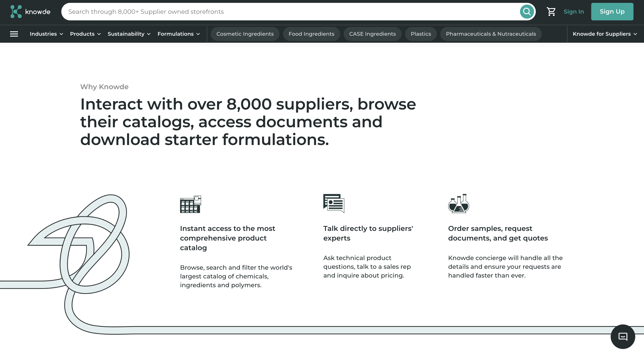Click the product catalog grid icon
The width and height of the screenshot is (644, 363).
coord(191,204)
